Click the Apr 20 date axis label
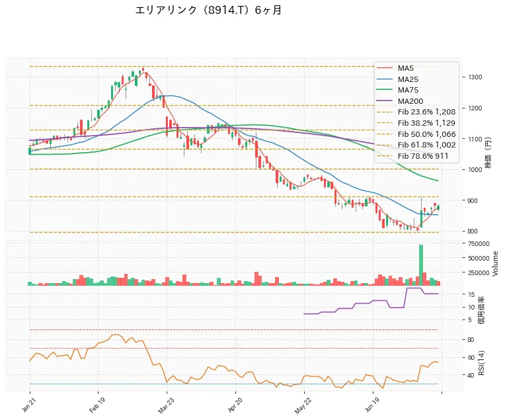505x420 pixels. (x=235, y=405)
